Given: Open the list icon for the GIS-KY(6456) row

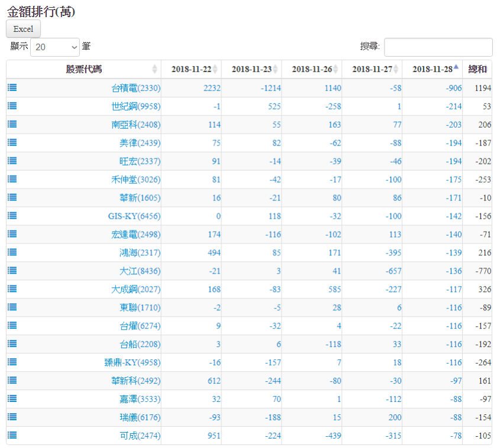Looking at the screenshot, I should tap(12, 216).
